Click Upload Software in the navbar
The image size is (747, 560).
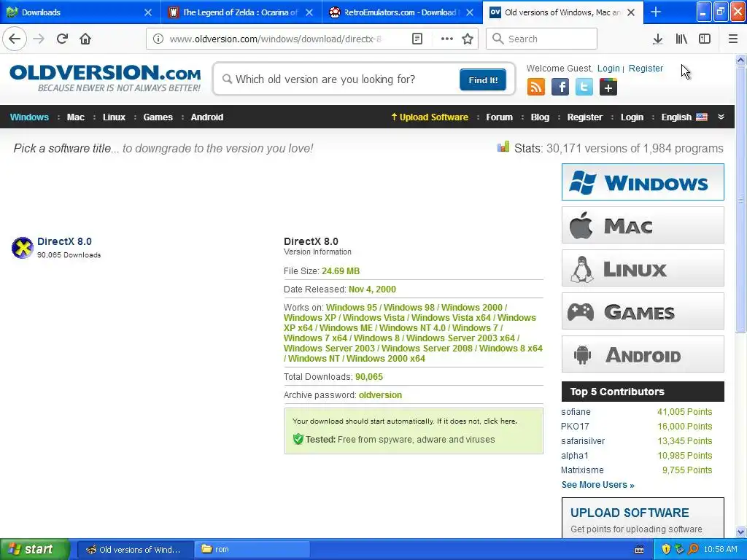coord(430,117)
